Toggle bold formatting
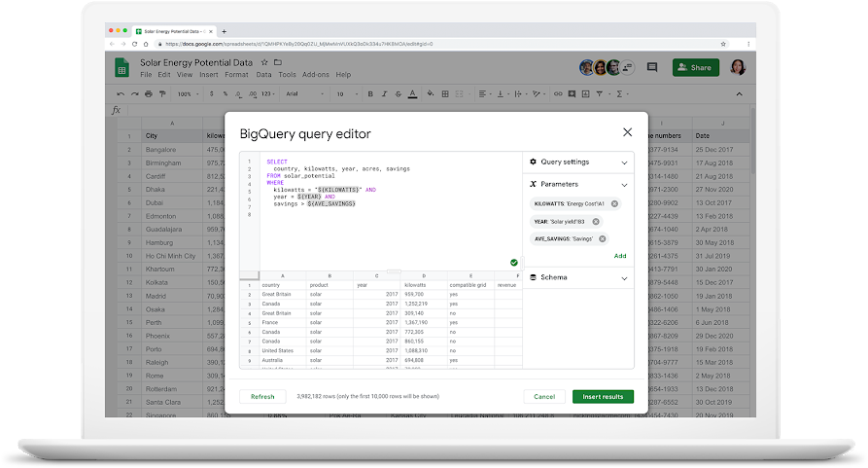 click(370, 94)
